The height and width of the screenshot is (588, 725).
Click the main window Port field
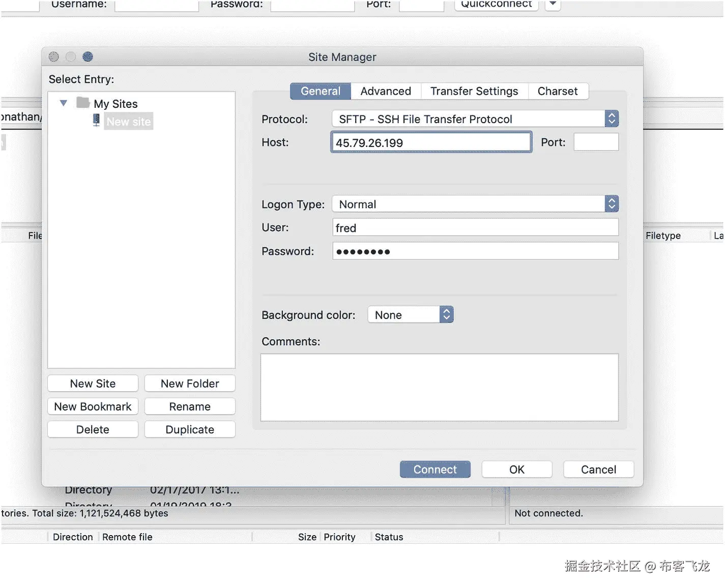pos(422,5)
